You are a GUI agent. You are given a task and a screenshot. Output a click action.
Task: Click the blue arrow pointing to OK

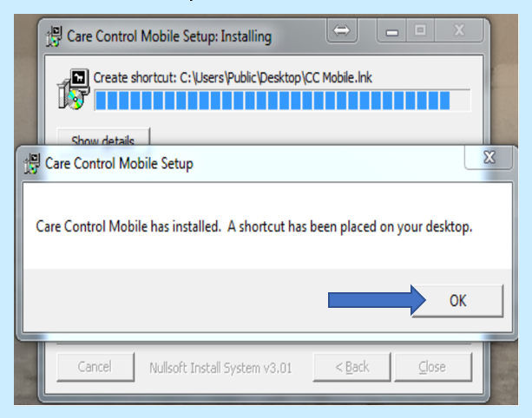point(377,300)
